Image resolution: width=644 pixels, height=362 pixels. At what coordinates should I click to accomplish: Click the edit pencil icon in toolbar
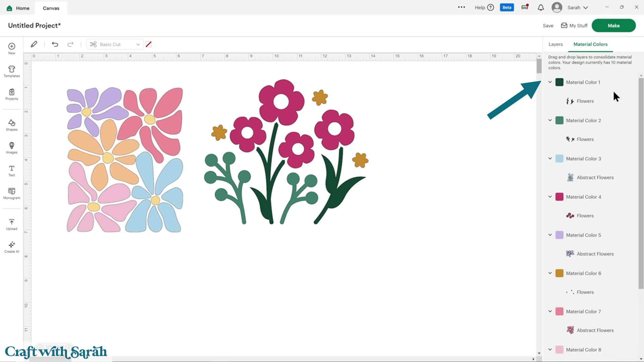pyautogui.click(x=34, y=44)
